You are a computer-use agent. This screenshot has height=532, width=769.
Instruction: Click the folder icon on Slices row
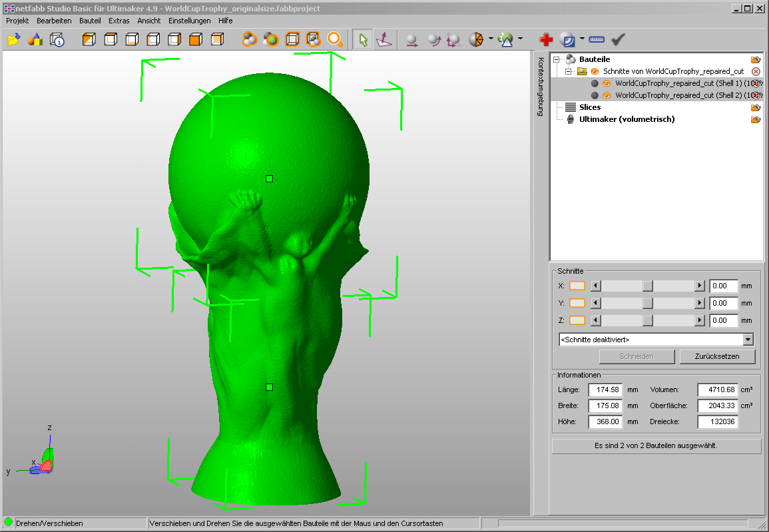756,107
